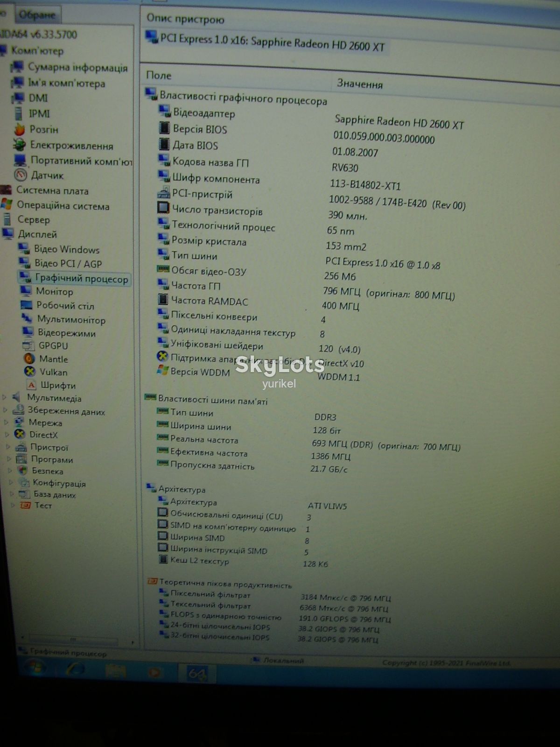Image resolution: width=560 pixels, height=747 pixels.
Task: Open the Mantle icon
Action: (29, 359)
